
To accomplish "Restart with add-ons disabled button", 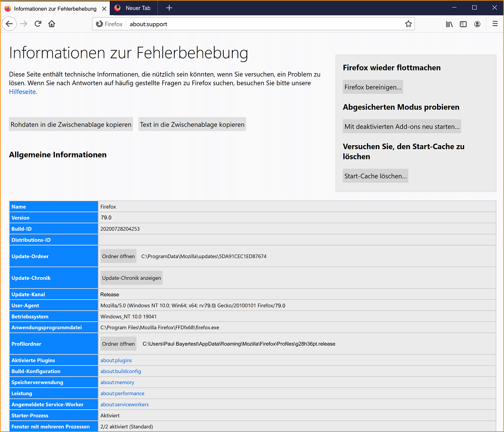I will 402,127.
